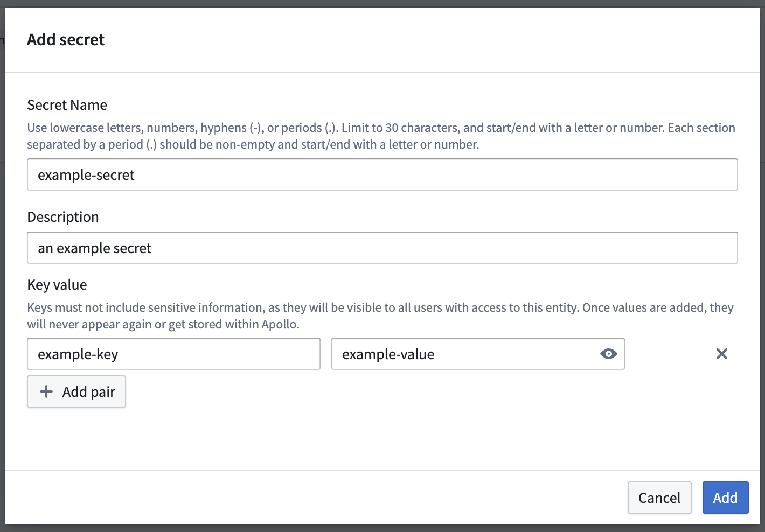Click the Key value label
The image size is (765, 532).
pos(57,285)
